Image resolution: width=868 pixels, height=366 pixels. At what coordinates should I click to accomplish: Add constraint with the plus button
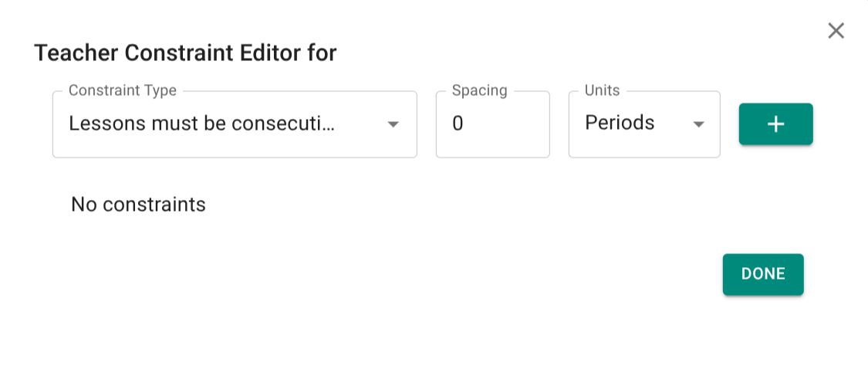pos(775,124)
